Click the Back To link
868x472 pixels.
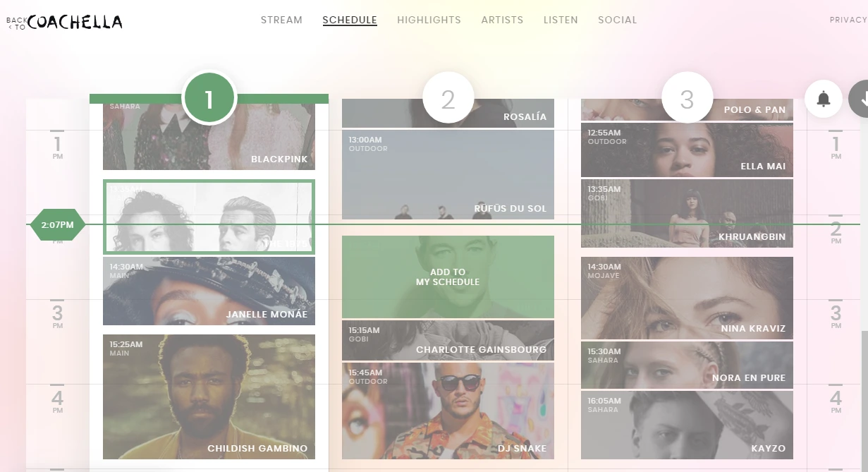tap(17, 23)
